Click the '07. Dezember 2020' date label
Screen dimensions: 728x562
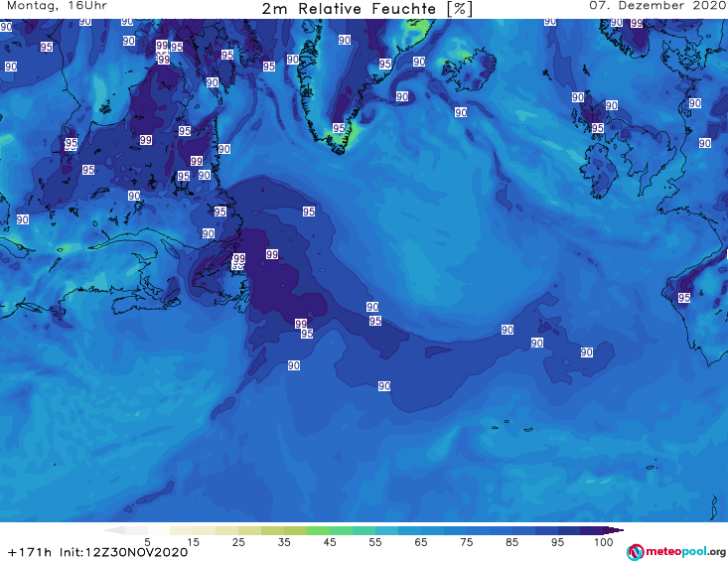(657, 6)
